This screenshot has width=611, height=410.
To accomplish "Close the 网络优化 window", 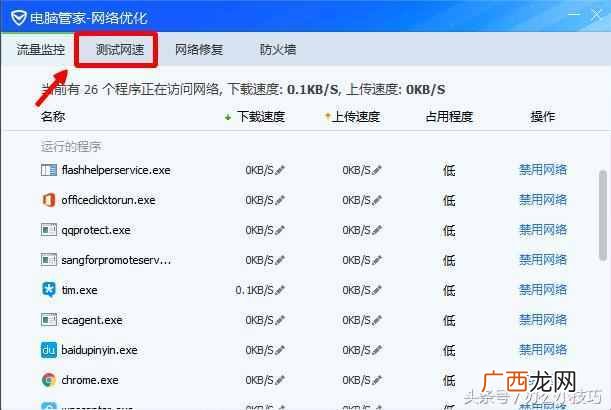I will (x=596, y=15).
